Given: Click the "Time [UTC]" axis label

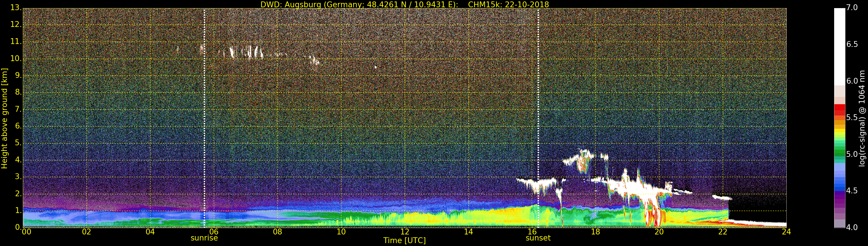Looking at the screenshot, I should (x=404, y=241).
